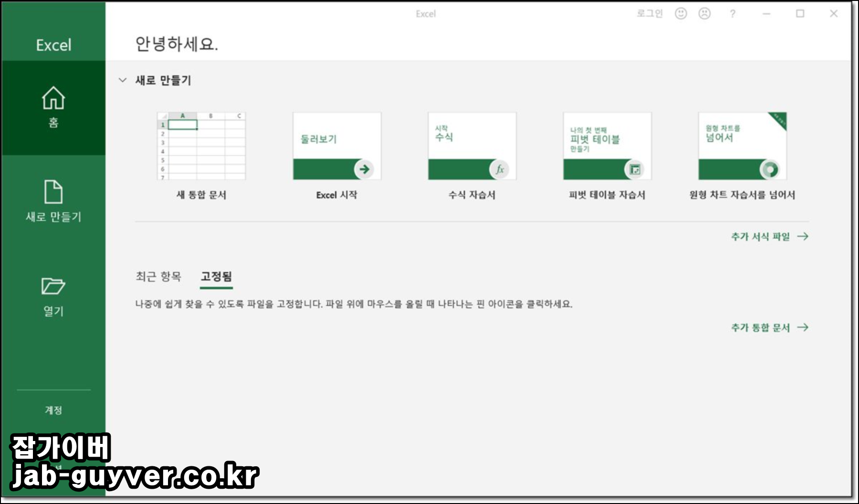The image size is (859, 504).
Task: Open the pie chart tutorial (원형 차트) template
Action: (x=742, y=146)
